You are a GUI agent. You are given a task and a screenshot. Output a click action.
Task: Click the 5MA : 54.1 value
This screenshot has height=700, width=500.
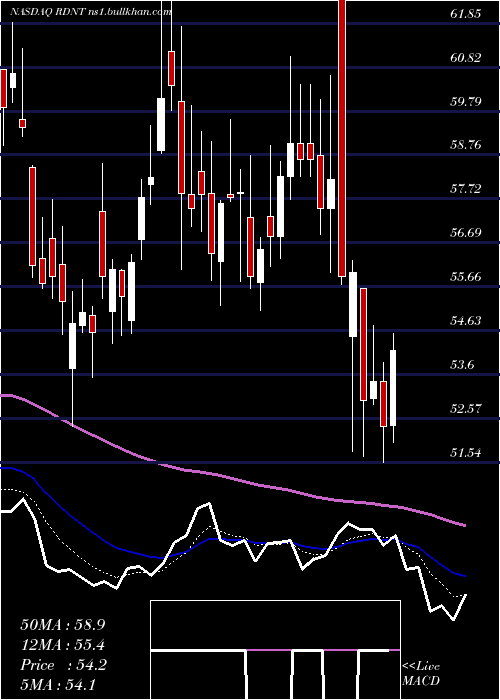click(58, 684)
